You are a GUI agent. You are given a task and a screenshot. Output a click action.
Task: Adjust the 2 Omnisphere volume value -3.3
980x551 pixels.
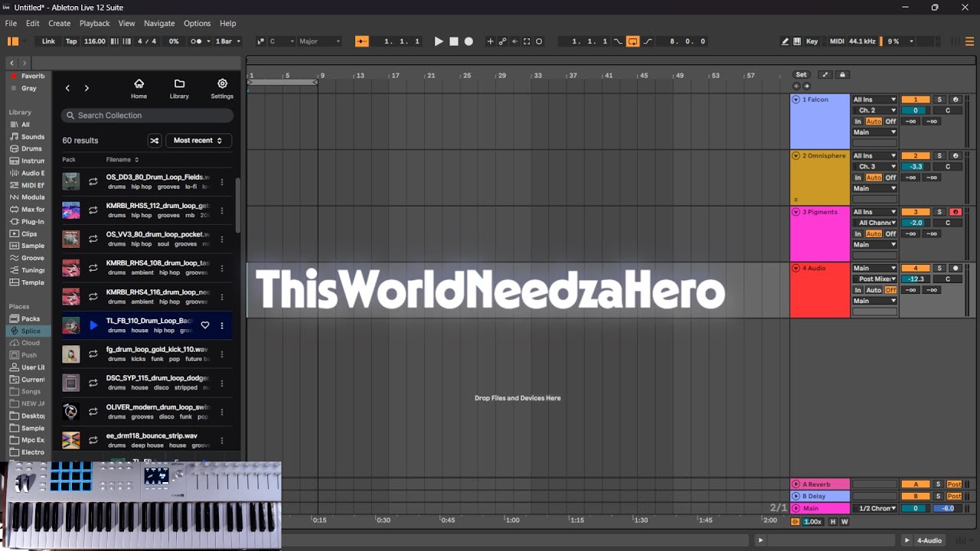click(916, 167)
